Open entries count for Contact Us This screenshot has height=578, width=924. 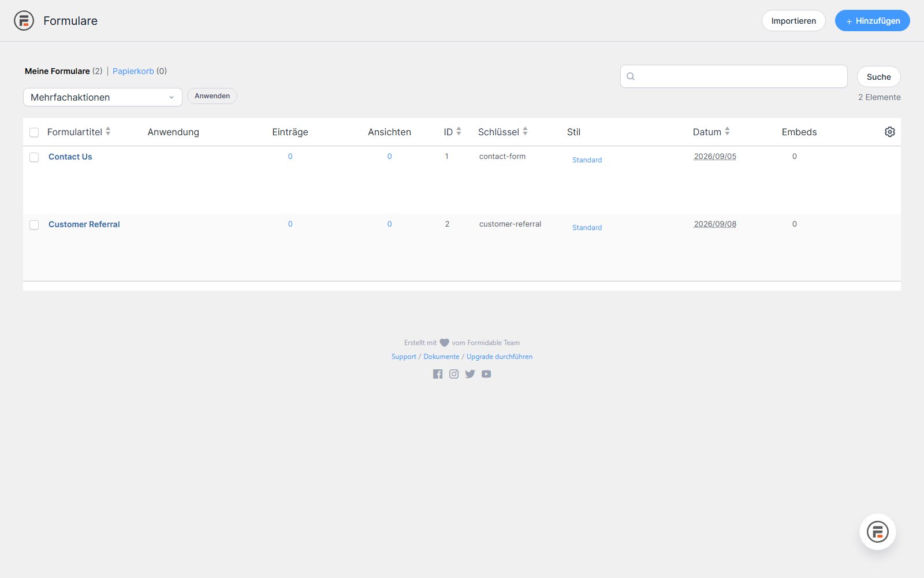pos(290,156)
